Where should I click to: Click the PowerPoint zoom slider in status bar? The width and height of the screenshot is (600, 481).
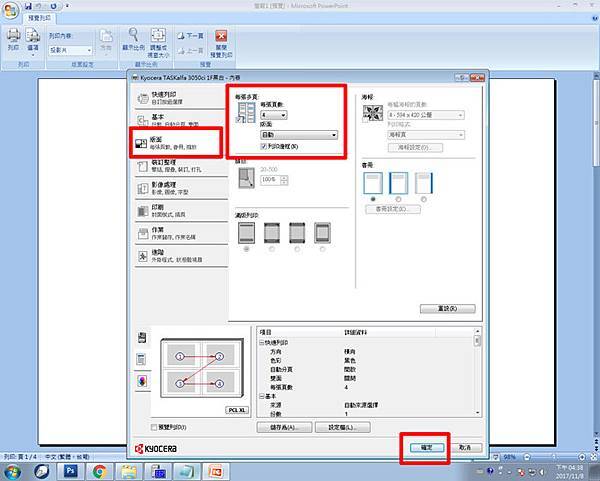pos(554,457)
